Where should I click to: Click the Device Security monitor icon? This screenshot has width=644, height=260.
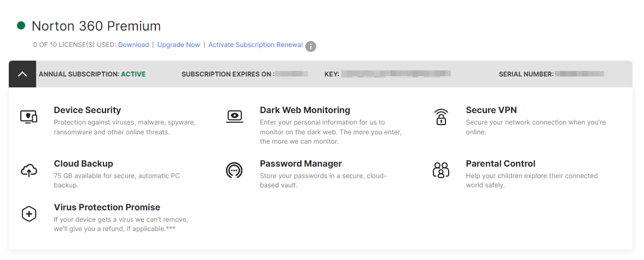[x=28, y=116]
